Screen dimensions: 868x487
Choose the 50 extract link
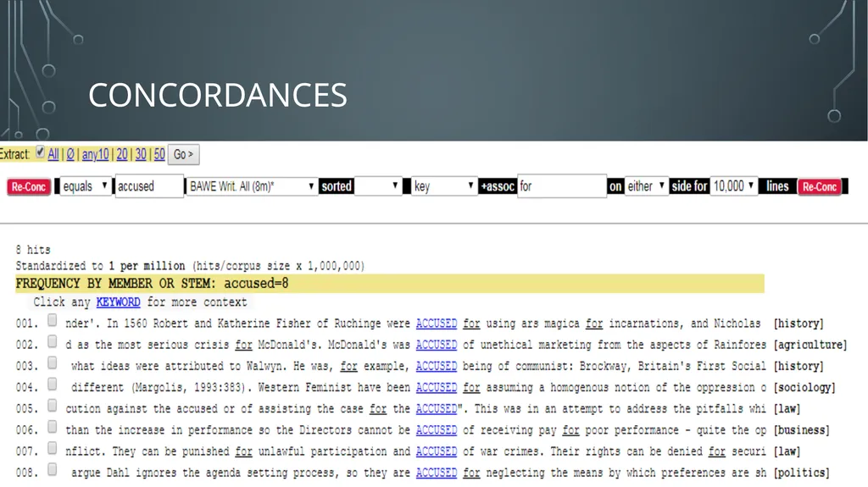tap(159, 154)
